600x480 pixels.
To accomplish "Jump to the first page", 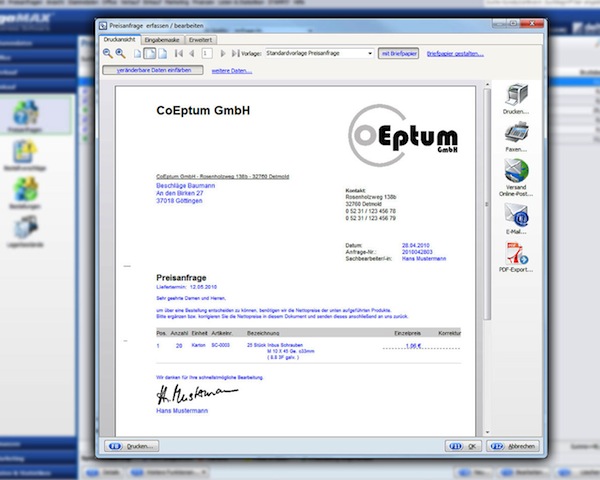I will [179, 54].
